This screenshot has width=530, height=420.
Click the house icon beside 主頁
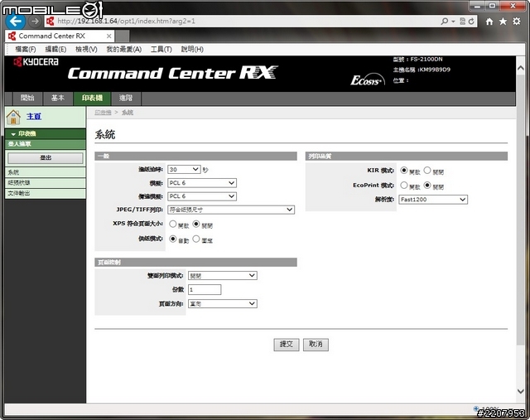(x=13, y=117)
